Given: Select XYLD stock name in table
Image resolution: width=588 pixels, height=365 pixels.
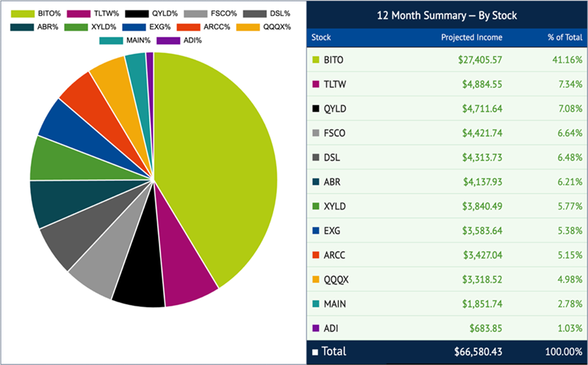Looking at the screenshot, I should tap(334, 206).
